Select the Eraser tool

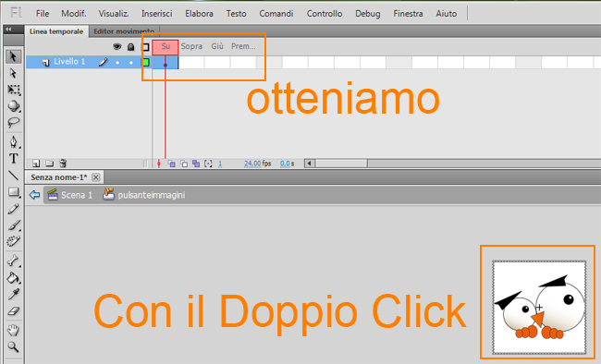(14, 310)
